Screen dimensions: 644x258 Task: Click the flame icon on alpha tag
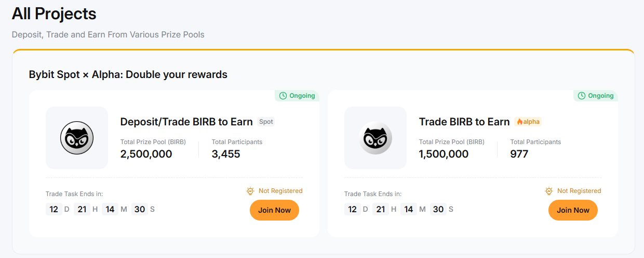pos(519,122)
